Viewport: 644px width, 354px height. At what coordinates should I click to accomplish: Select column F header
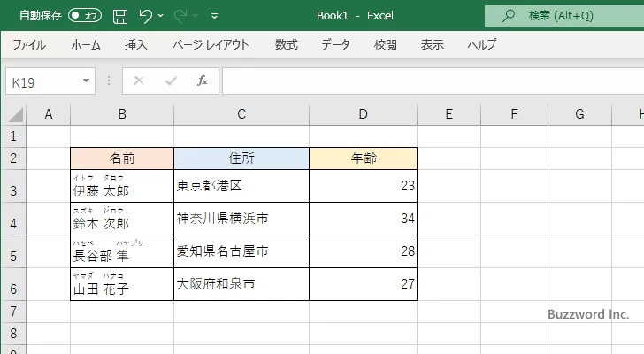point(514,114)
